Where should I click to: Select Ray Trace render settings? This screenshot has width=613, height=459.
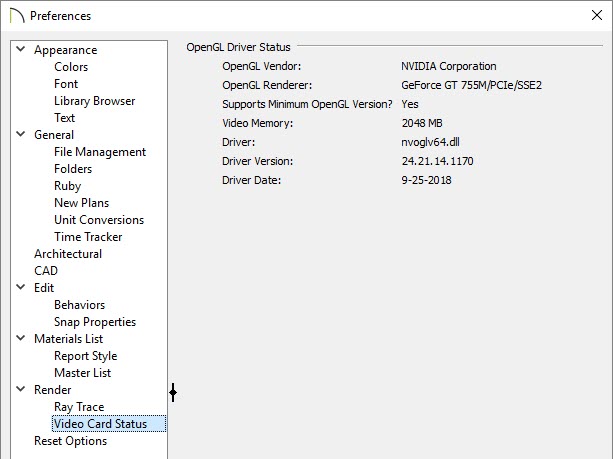click(79, 407)
